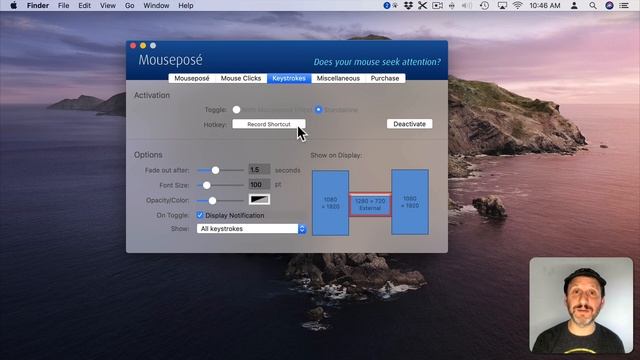The image size is (640, 360).
Task: Select the 1080 × 1920 display left of External
Action: point(331,203)
